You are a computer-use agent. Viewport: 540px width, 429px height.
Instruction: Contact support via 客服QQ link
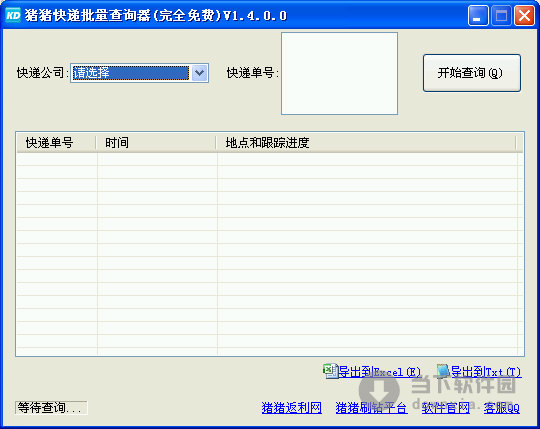point(502,408)
